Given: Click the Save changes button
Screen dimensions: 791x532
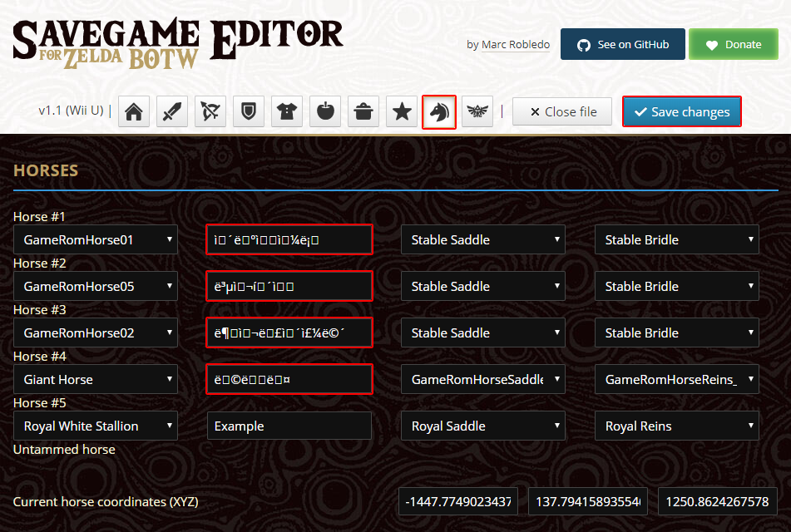Looking at the screenshot, I should pos(681,111).
